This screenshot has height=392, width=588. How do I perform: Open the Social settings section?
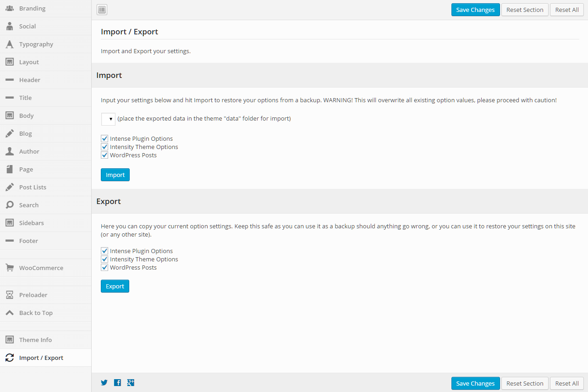(x=27, y=26)
